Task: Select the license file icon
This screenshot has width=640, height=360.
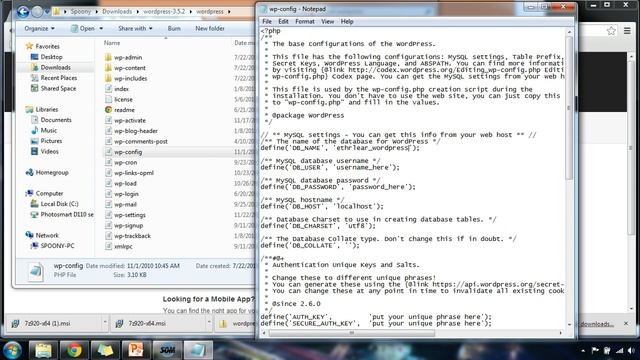Action: (108, 99)
